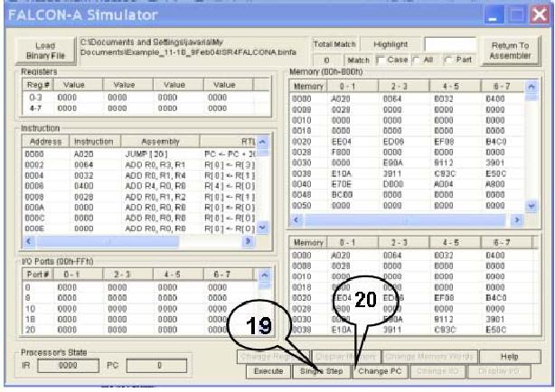Click value B4C0 in upper Memory table
This screenshot has width=555, height=392.
tap(496, 142)
